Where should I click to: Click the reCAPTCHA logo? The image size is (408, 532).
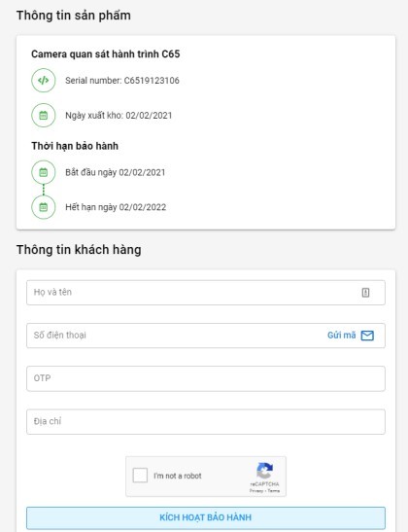264,471
